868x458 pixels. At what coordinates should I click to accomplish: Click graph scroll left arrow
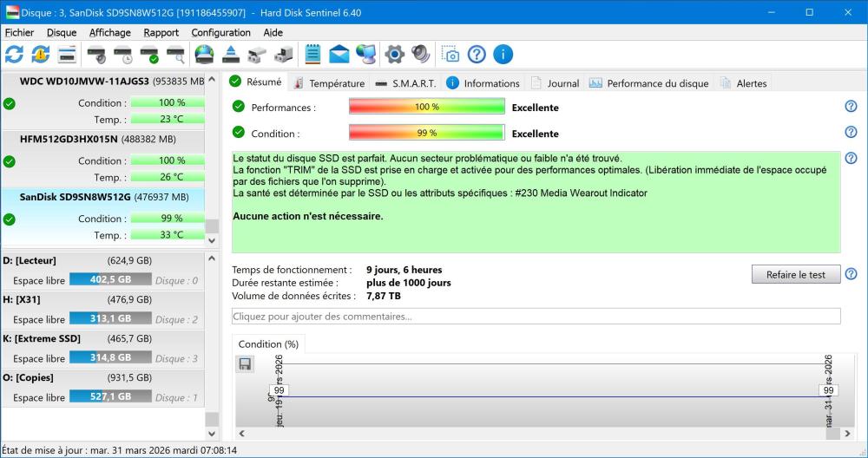(x=242, y=434)
